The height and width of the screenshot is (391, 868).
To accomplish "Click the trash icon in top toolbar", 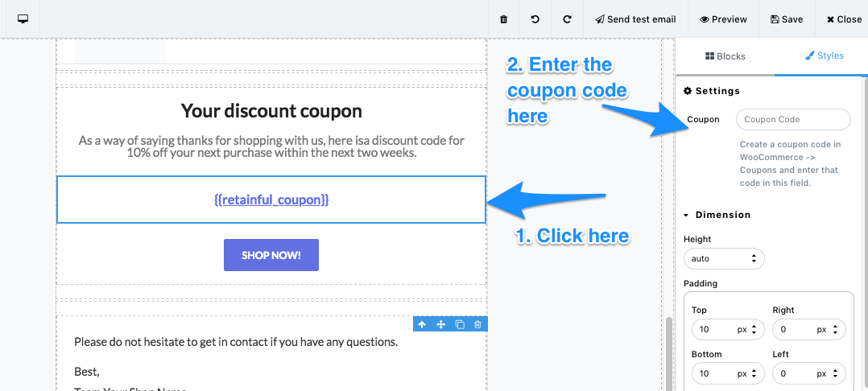I will point(504,19).
